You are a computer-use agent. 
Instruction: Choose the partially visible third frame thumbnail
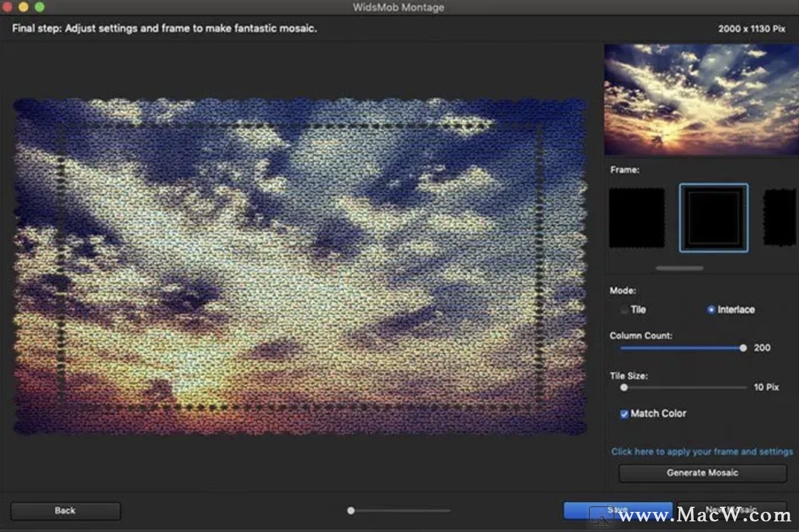click(780, 218)
